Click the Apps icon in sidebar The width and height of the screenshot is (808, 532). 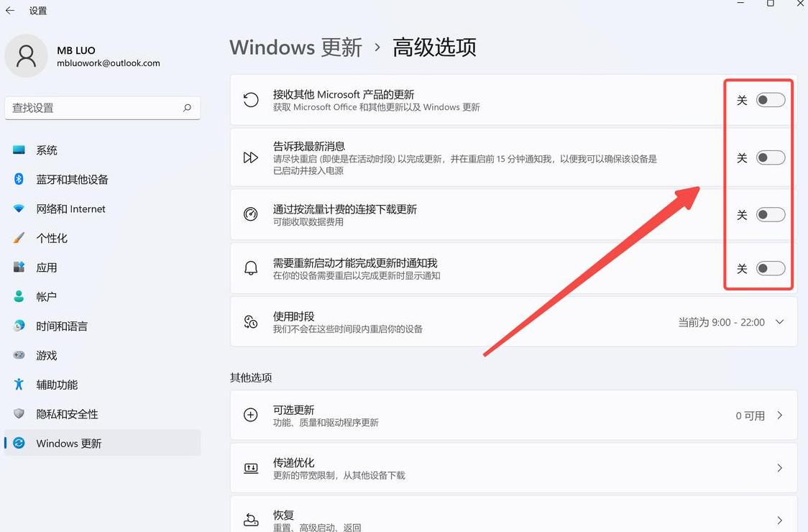pyautogui.click(x=19, y=267)
